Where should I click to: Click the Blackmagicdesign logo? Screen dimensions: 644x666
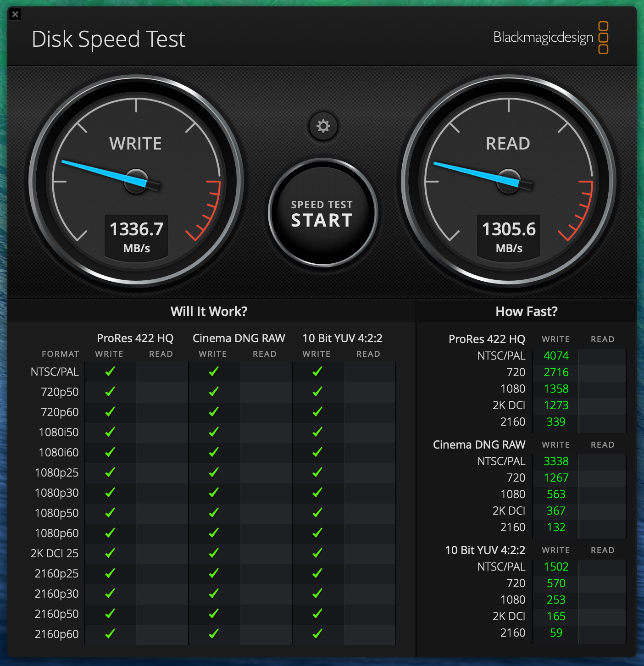[x=551, y=38]
